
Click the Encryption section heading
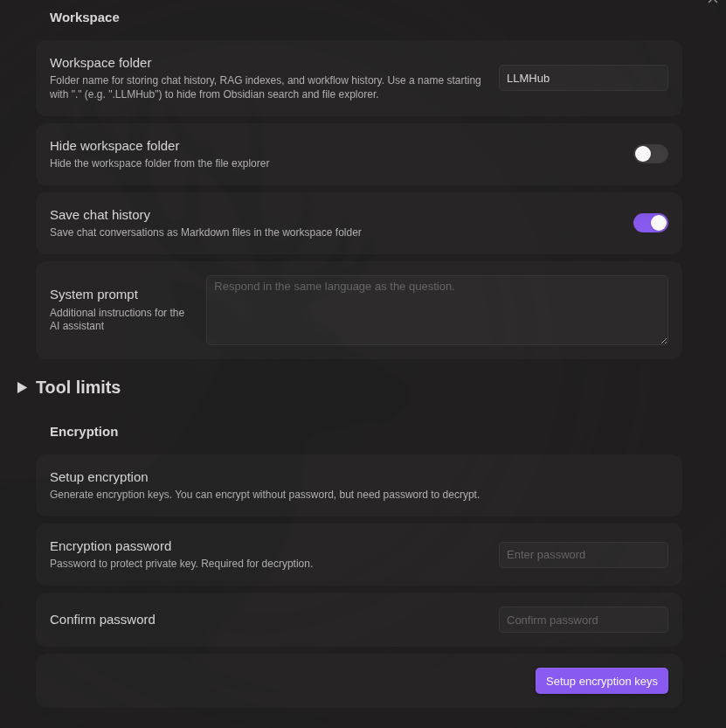pyautogui.click(x=84, y=431)
